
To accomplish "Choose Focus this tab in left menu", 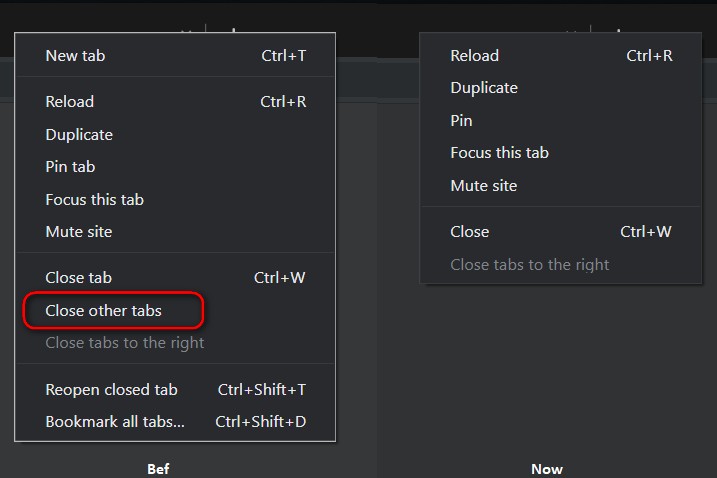I will (x=175, y=199).
